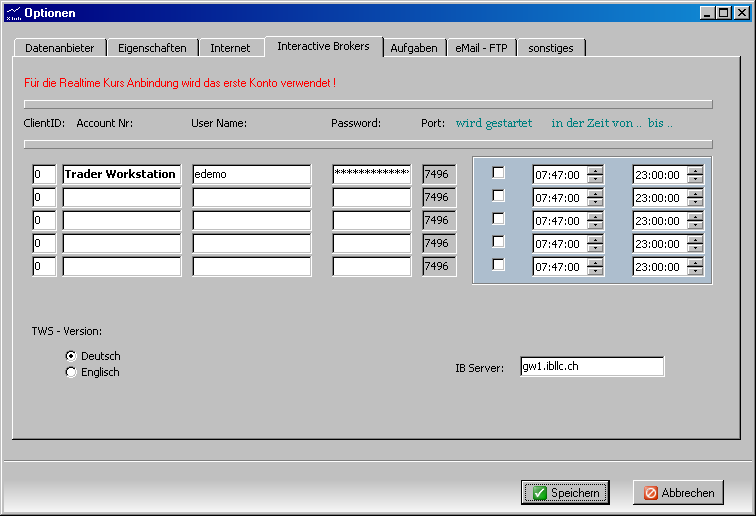
Task: Click the Trader Workstation account field
Action: (x=122, y=174)
